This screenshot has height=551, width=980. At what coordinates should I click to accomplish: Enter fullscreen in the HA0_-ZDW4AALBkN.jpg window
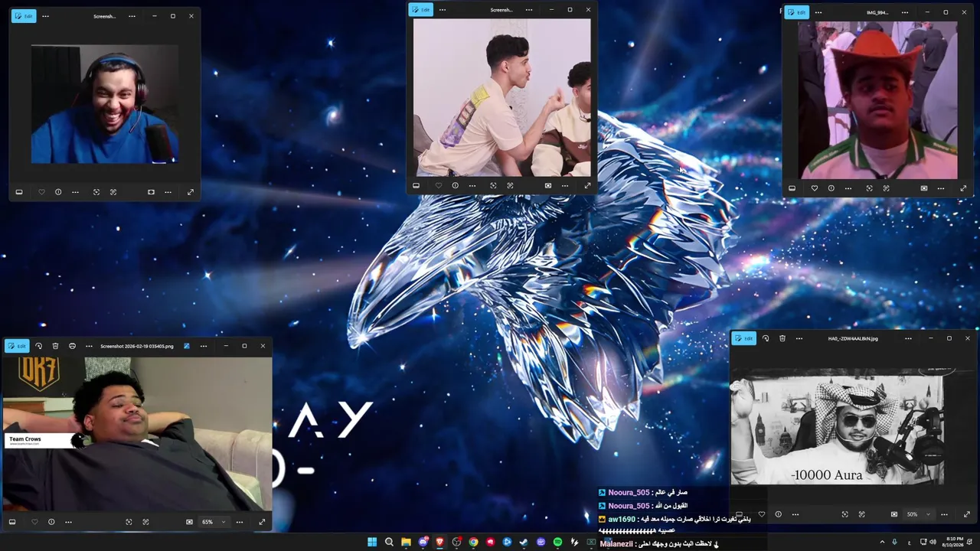tap(966, 514)
